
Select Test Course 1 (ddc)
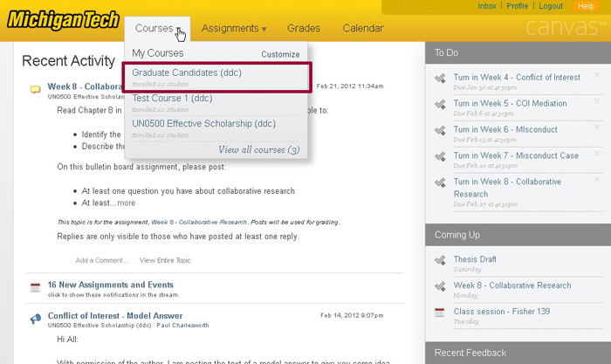tap(172, 99)
